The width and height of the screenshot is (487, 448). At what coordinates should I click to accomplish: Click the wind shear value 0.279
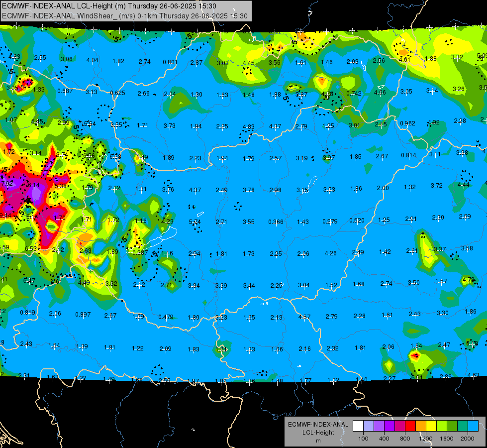(x=330, y=222)
